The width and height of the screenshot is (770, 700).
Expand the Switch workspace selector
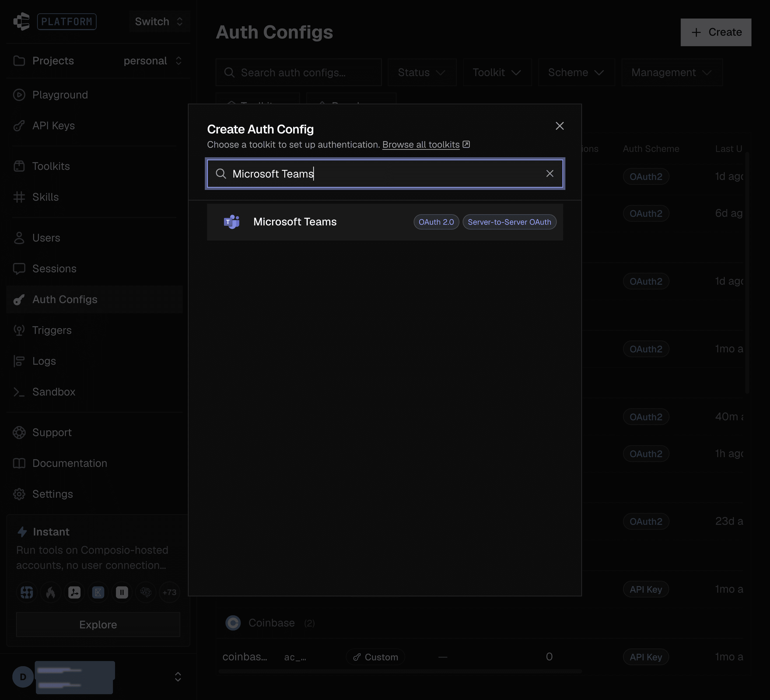[159, 21]
